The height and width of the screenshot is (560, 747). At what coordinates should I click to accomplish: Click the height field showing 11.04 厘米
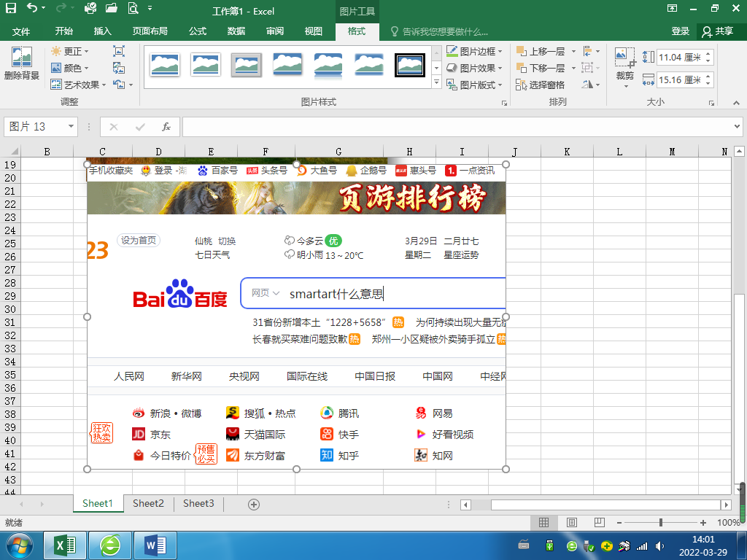(x=680, y=57)
